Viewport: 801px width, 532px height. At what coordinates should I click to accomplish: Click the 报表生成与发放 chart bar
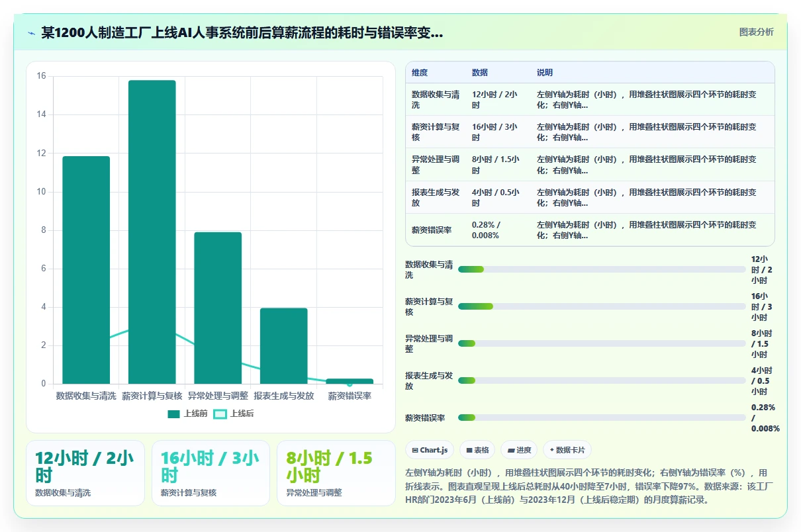pyautogui.click(x=283, y=345)
